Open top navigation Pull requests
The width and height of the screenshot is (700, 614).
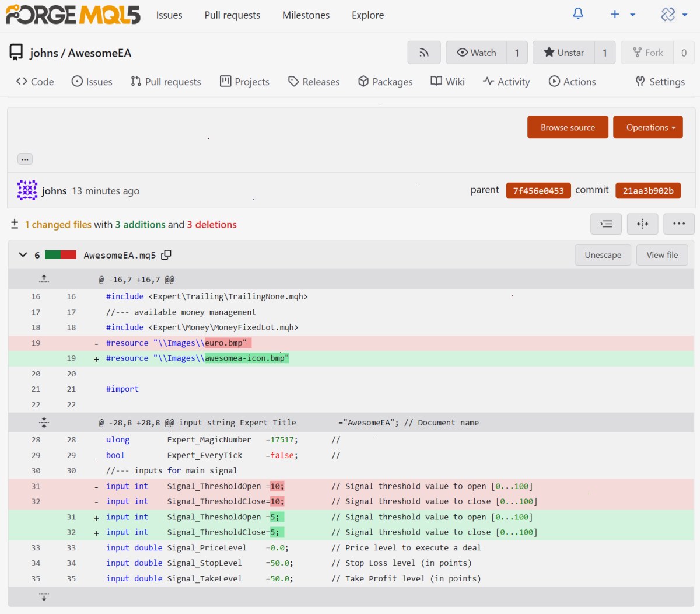(232, 15)
